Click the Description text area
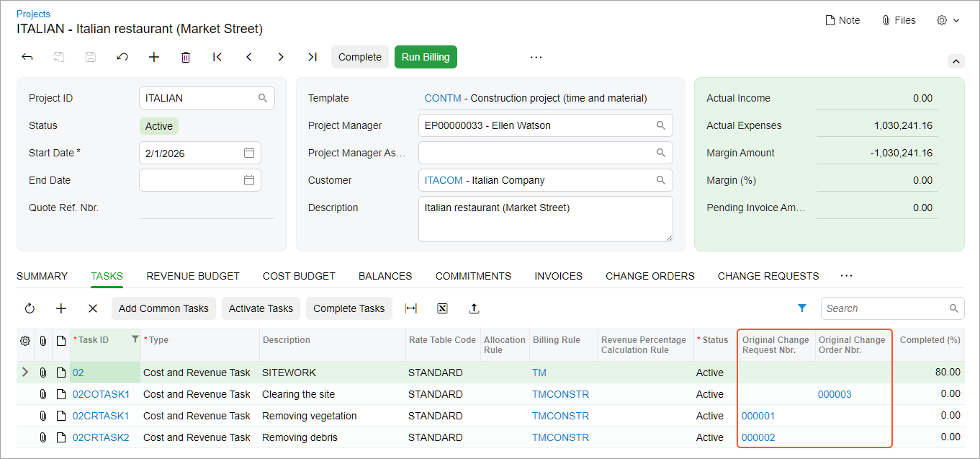The height and width of the screenshot is (459, 980). click(x=546, y=219)
